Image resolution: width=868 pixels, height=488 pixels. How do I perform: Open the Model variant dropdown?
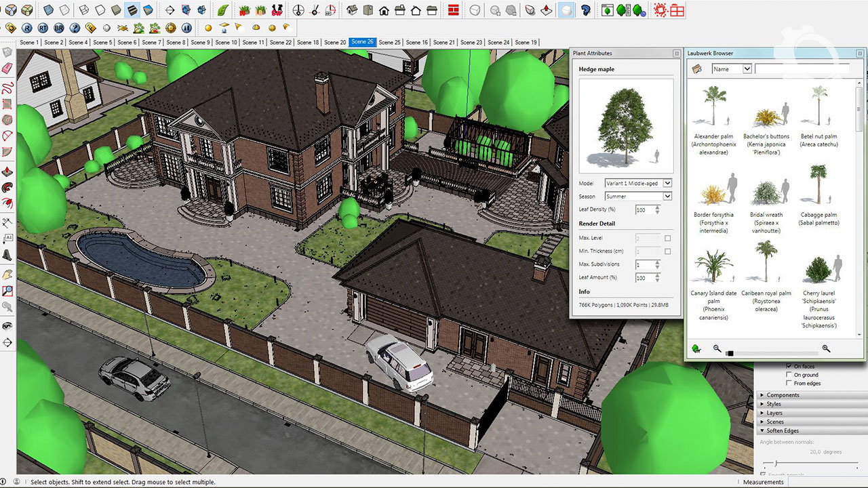pos(638,183)
